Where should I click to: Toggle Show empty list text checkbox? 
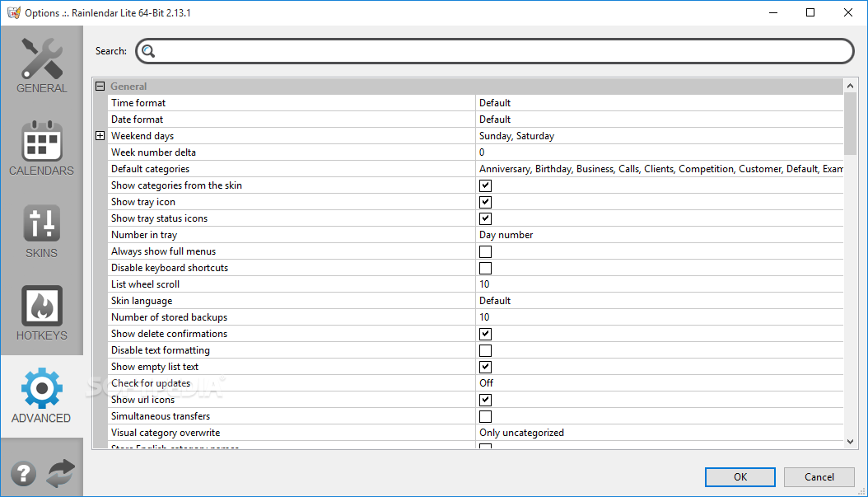point(486,367)
